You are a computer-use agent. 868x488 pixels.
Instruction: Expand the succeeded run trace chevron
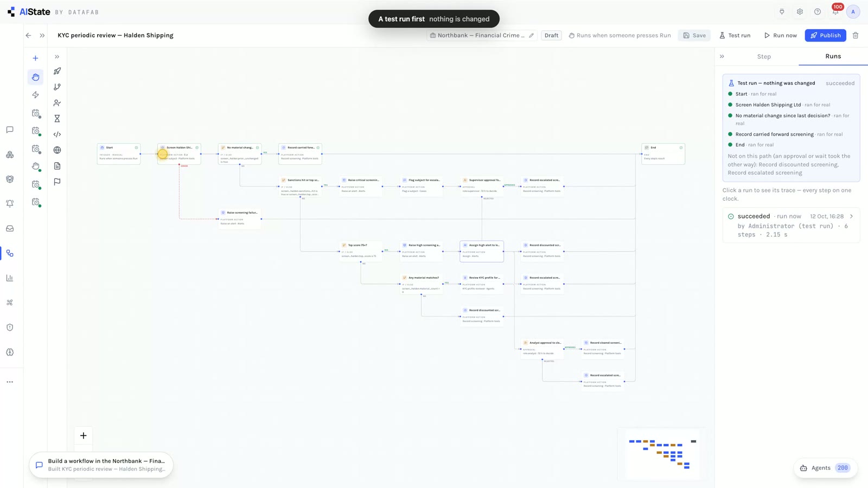click(851, 216)
